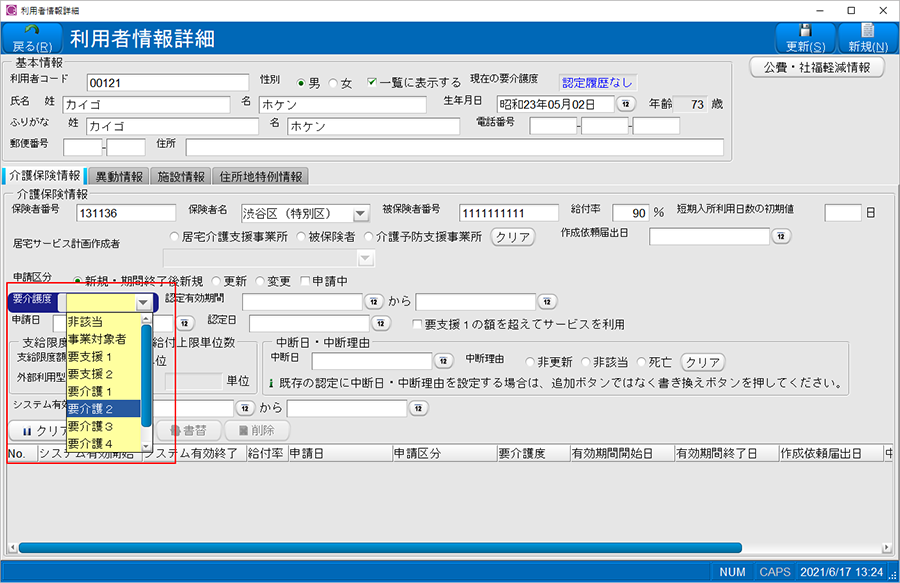900x583 pixels.
Task: Enable 要支援１の額を超えてサービスを利用 checkbox
Action: tap(418, 324)
